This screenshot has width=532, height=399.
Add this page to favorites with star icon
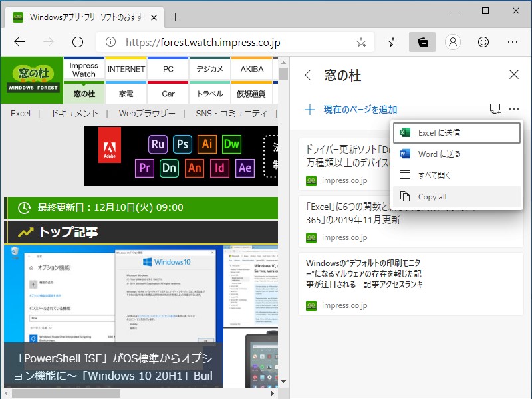tap(360, 41)
